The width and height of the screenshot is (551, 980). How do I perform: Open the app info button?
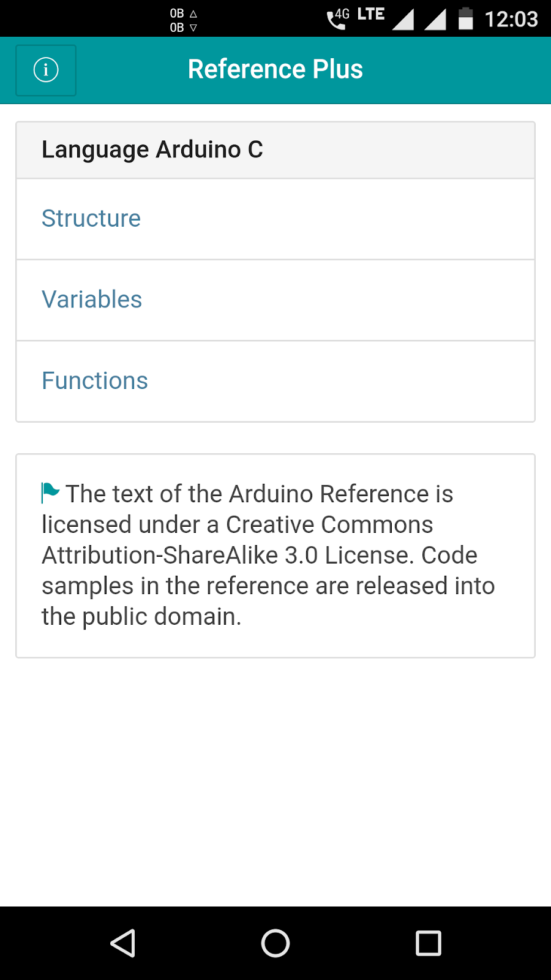click(x=46, y=70)
